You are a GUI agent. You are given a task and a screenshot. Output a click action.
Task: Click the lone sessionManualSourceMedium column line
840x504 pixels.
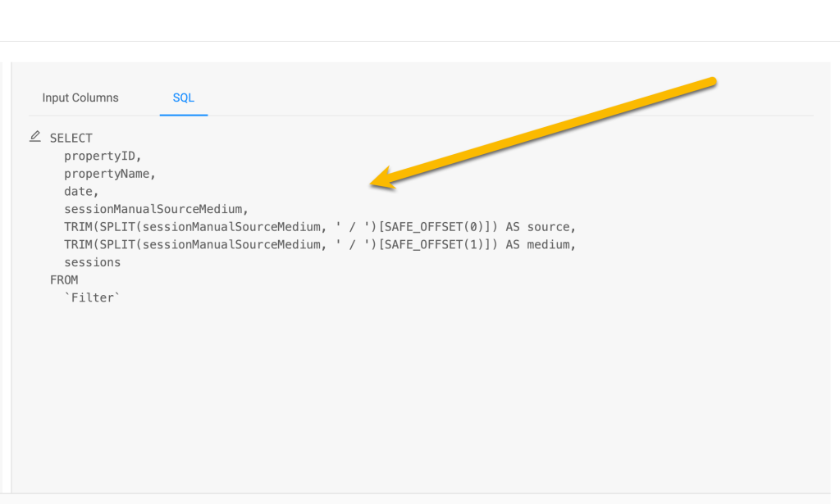point(156,209)
